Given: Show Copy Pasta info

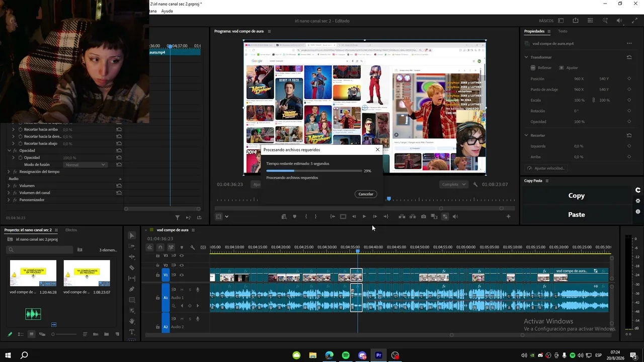Looking at the screenshot, I should tap(638, 212).
